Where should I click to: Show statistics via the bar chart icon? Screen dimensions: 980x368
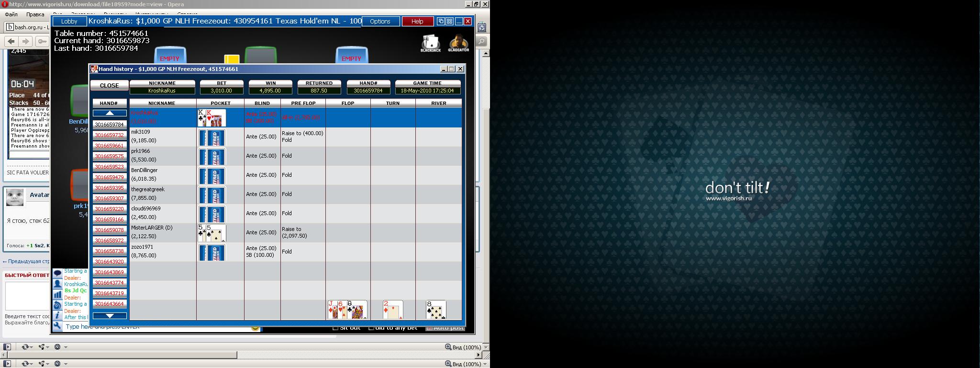point(57,295)
